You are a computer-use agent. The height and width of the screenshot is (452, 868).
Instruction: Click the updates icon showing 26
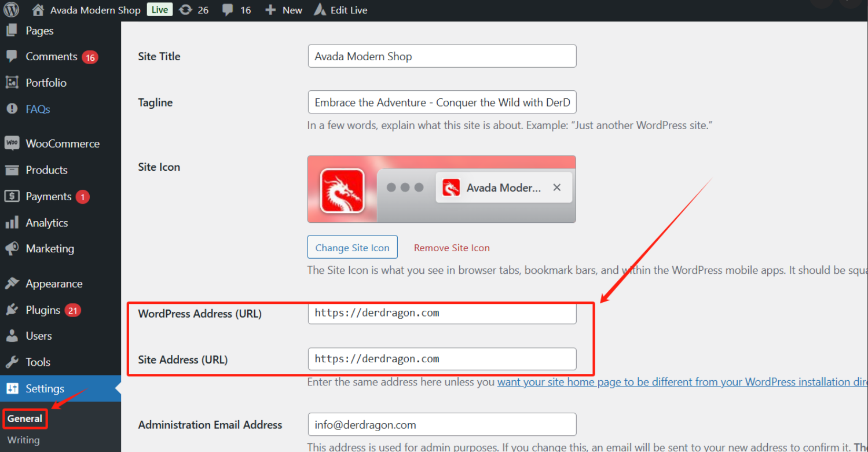tap(186, 10)
